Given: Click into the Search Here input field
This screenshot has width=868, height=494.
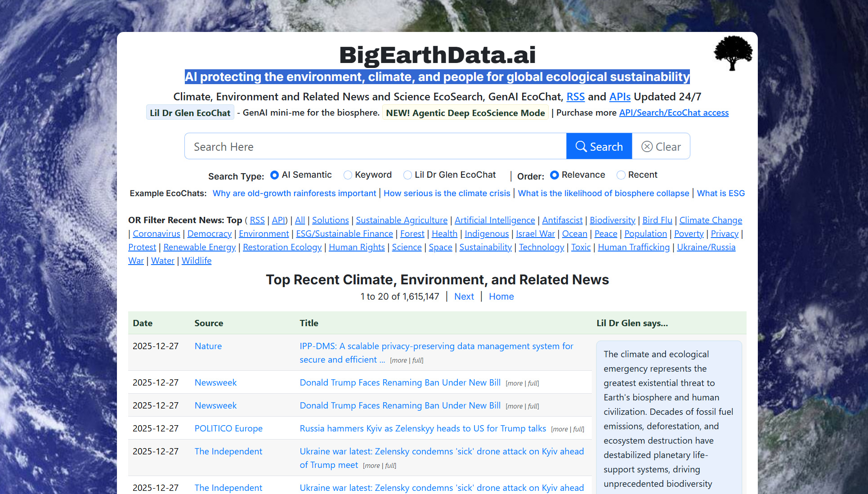Looking at the screenshot, I should (375, 147).
